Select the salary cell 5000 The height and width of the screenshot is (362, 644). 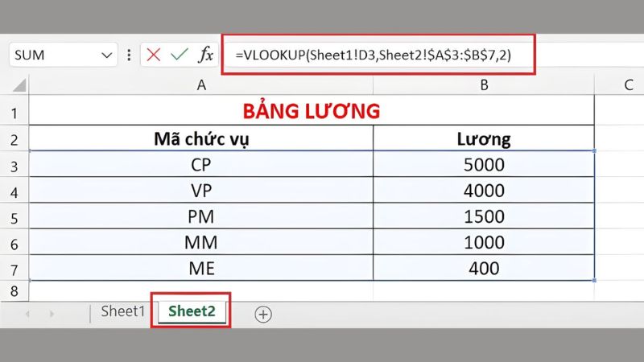484,165
